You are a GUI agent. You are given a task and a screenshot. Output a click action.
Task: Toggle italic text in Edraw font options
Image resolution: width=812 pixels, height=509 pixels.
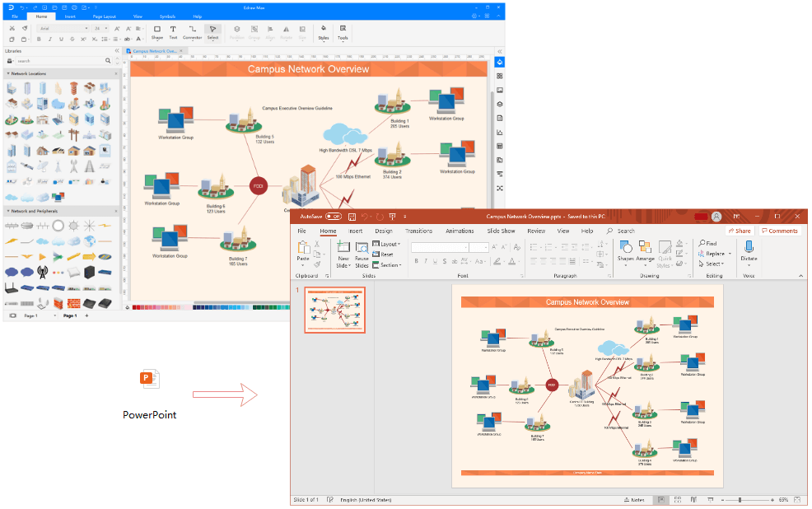pyautogui.click(x=49, y=38)
